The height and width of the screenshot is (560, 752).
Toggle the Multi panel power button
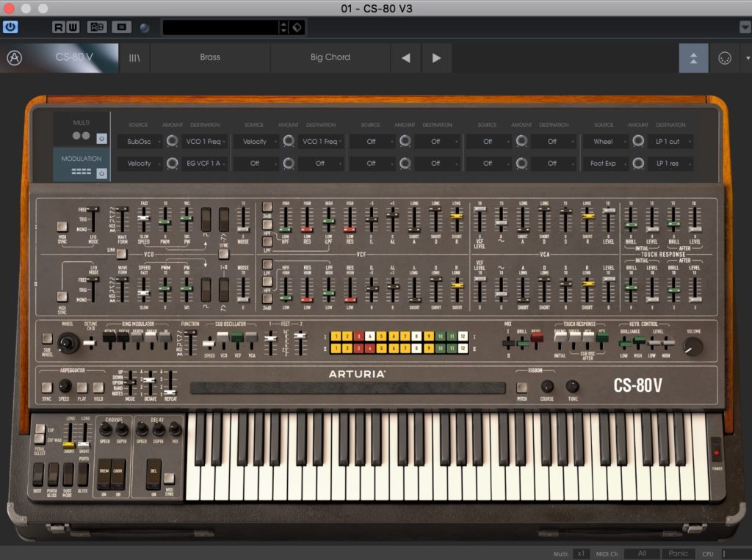[x=101, y=139]
